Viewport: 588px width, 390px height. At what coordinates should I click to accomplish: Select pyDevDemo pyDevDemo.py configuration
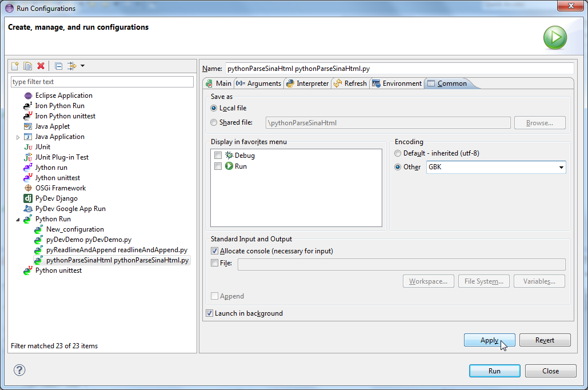89,240
